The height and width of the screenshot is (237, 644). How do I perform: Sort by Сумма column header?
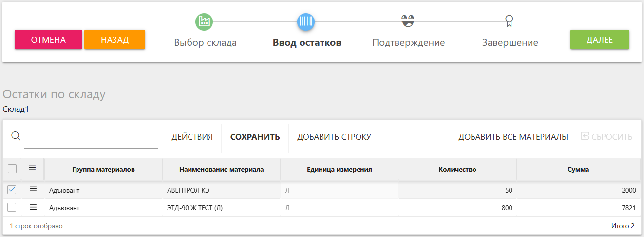(x=578, y=169)
